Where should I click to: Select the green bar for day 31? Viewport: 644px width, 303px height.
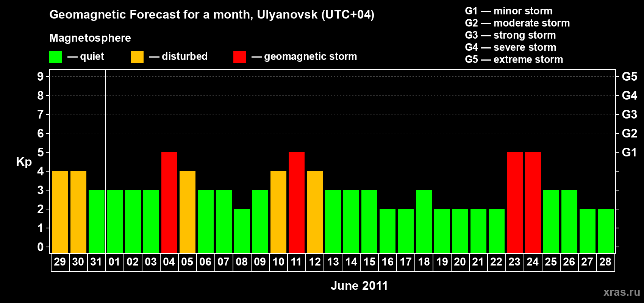pyautogui.click(x=97, y=221)
